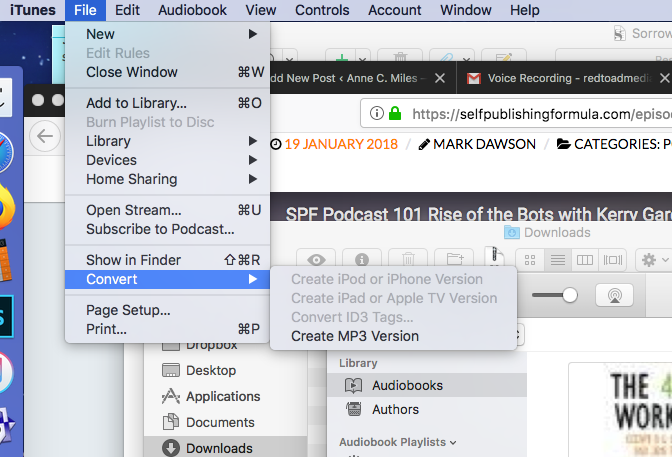Open the Account menu
This screenshot has width=672, height=457.
pos(395,10)
